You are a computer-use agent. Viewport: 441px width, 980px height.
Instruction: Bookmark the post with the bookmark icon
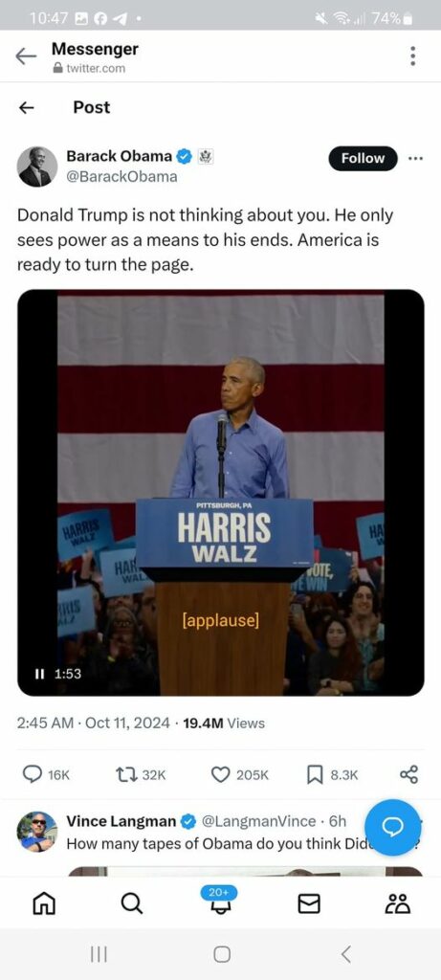click(315, 775)
